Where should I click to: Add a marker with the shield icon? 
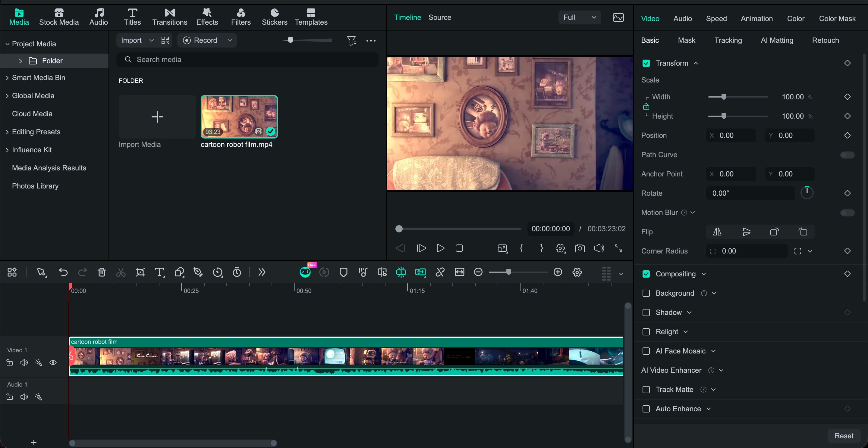coord(343,272)
